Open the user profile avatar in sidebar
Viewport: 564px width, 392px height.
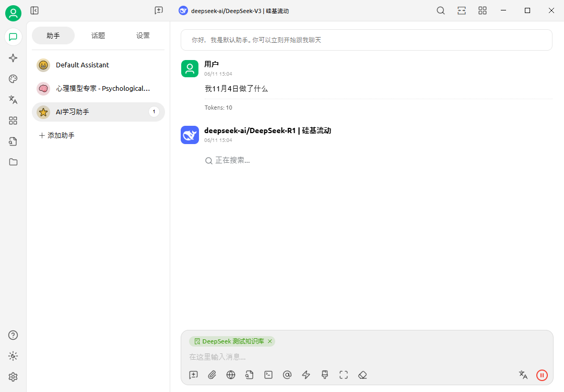13,13
